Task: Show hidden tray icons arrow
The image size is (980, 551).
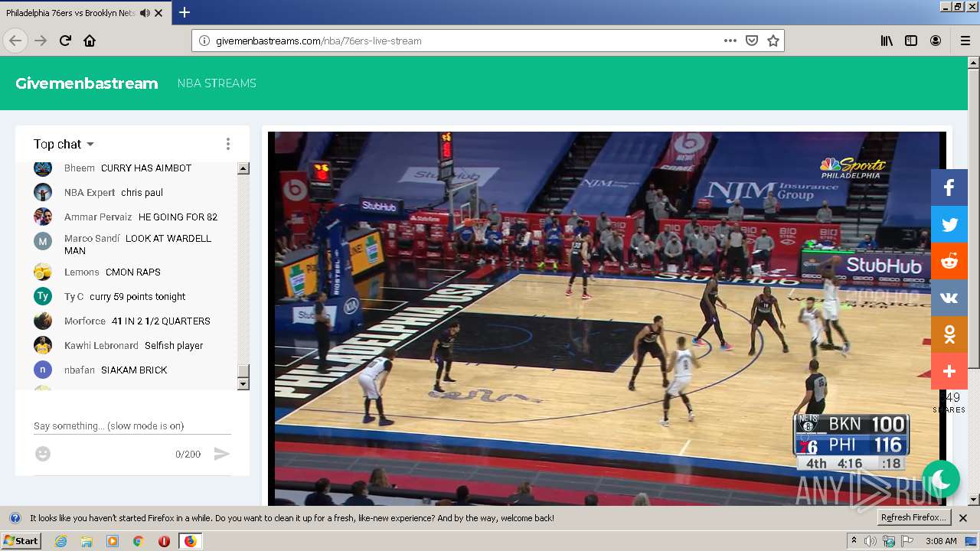Action: pyautogui.click(x=854, y=541)
